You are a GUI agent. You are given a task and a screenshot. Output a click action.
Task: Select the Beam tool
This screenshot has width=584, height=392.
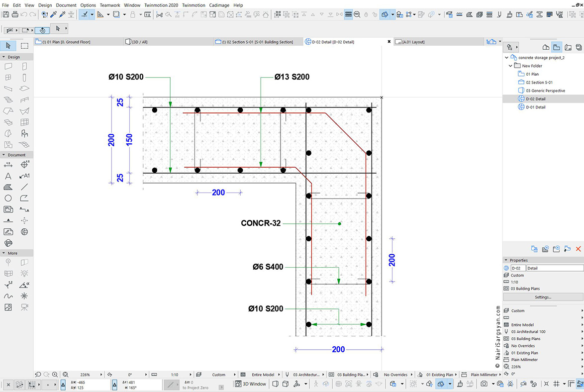(8, 89)
